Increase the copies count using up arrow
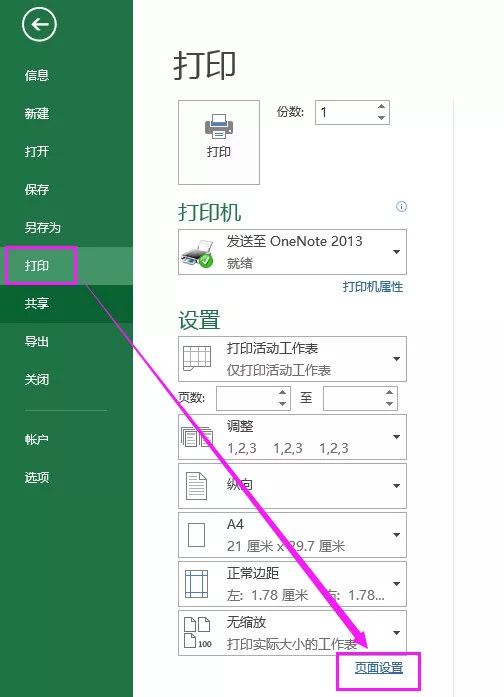504x697 pixels. click(381, 107)
